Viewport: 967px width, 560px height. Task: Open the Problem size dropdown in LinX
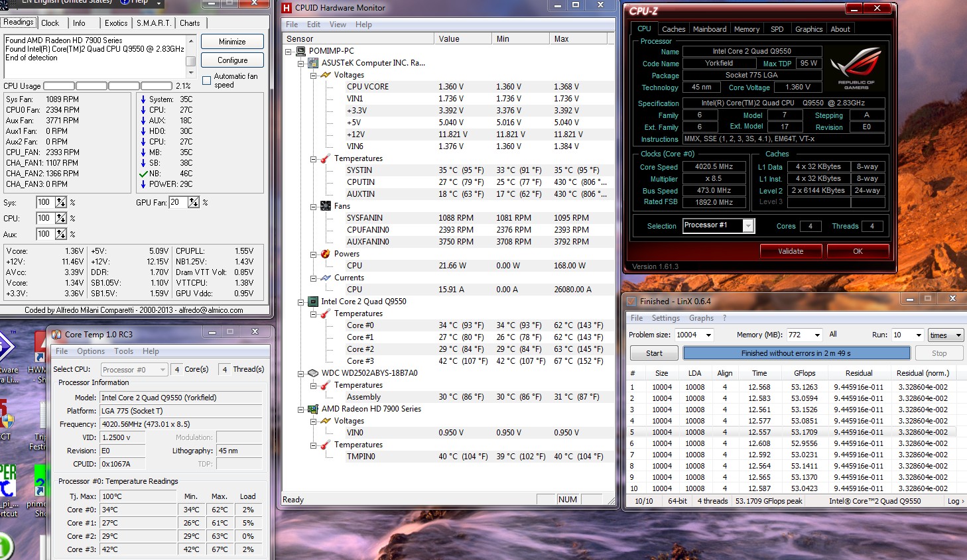coord(708,335)
